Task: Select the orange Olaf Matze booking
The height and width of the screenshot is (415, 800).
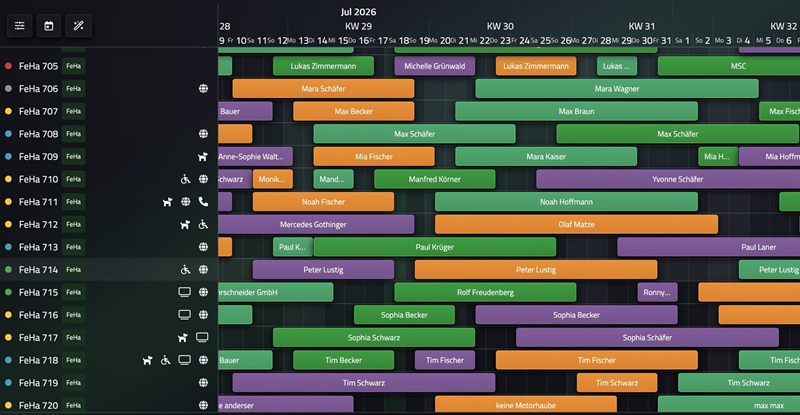Action: 576,225
